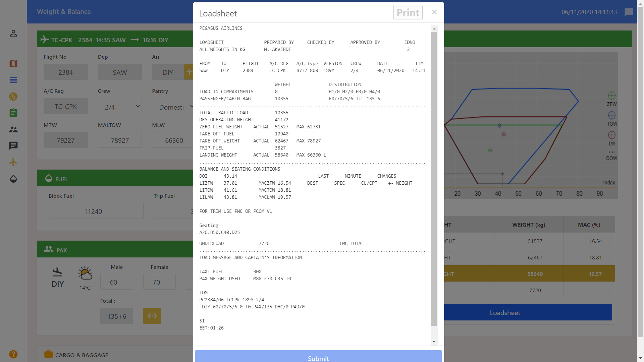Click the PEGASUS AIRLINES heading text

coord(221,28)
